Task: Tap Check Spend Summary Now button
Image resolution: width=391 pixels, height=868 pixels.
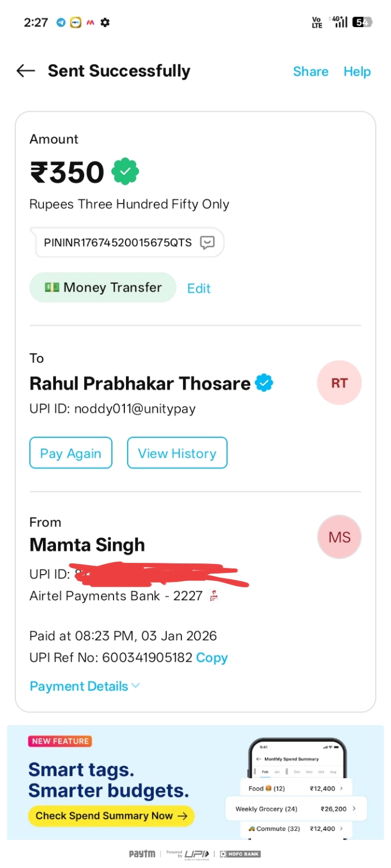Action: pyautogui.click(x=111, y=815)
